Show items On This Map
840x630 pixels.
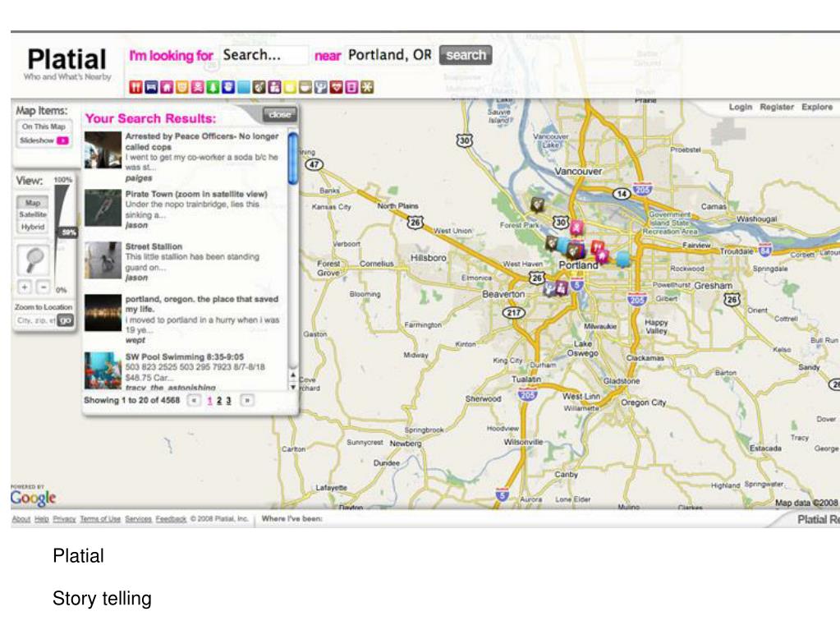tap(44, 126)
